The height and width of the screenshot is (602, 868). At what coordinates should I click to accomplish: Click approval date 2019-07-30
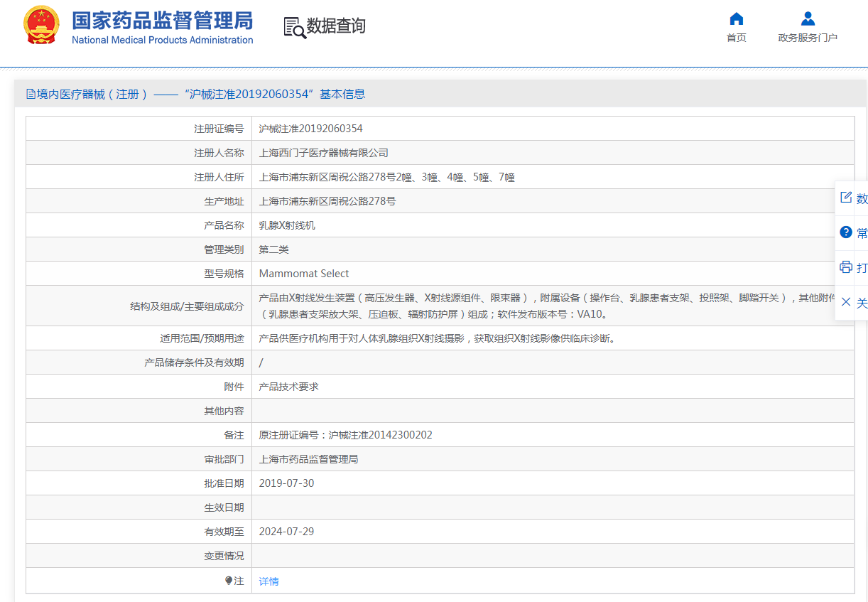coord(286,483)
